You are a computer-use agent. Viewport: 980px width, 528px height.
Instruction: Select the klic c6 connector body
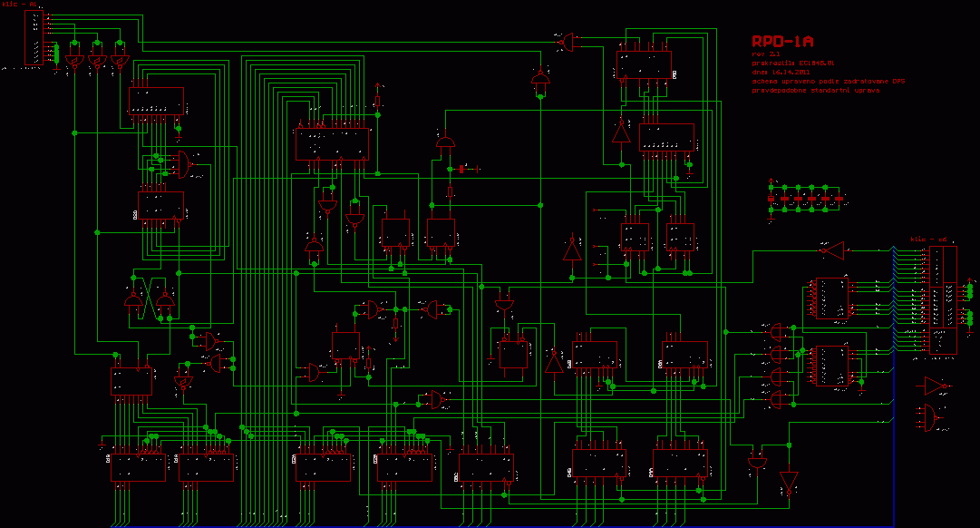pyautogui.click(x=943, y=299)
